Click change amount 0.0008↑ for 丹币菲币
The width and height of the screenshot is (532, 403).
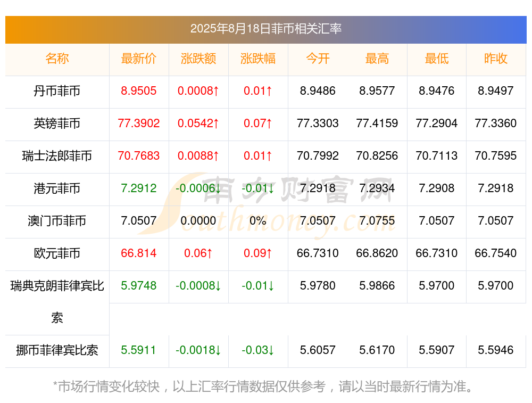(x=198, y=91)
